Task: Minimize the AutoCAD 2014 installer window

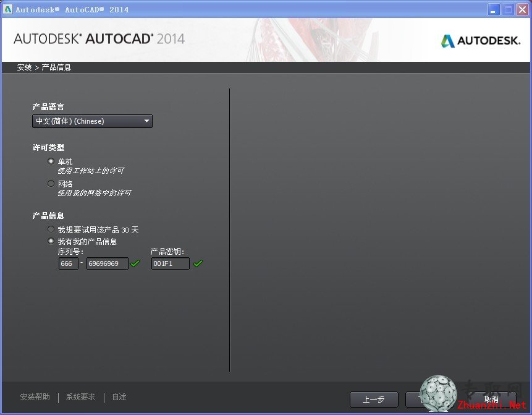Action: click(x=494, y=9)
